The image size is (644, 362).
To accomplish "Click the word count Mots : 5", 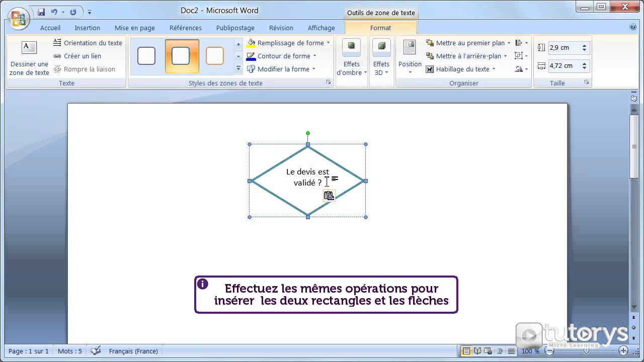I will (70, 351).
